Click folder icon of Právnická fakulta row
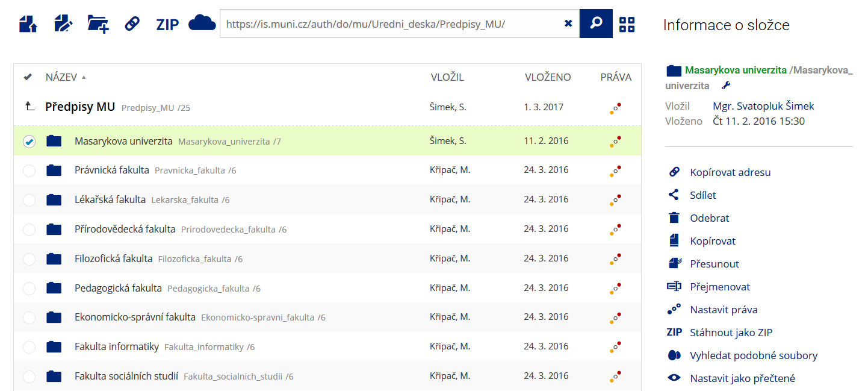This screenshot has height=391, width=868. (54, 170)
